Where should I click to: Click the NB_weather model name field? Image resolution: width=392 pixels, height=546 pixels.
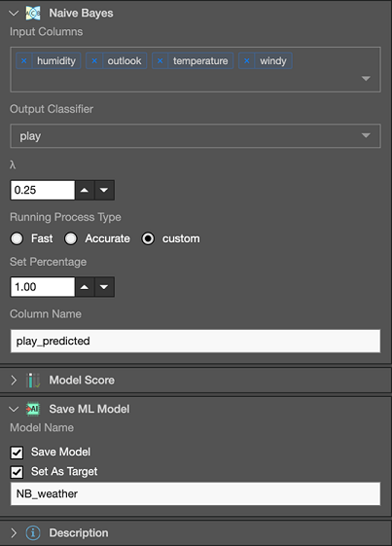[196, 493]
